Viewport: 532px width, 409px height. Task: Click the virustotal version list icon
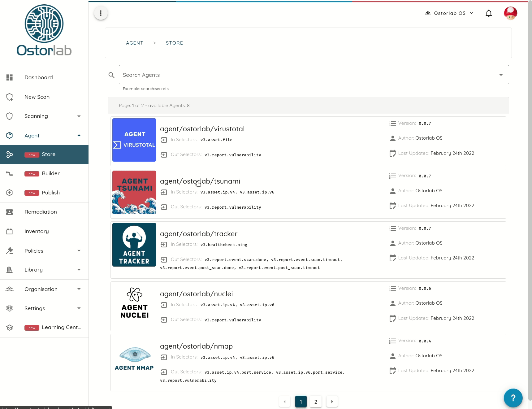pos(392,124)
